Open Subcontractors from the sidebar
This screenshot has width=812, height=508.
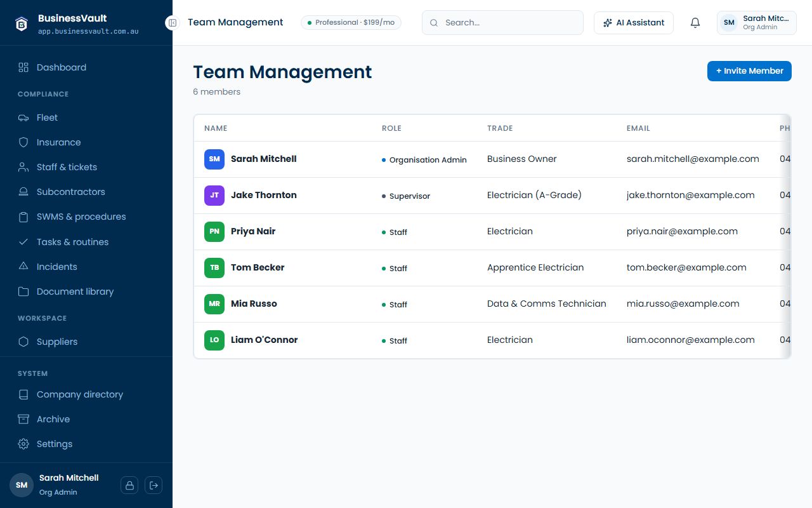pos(86,192)
